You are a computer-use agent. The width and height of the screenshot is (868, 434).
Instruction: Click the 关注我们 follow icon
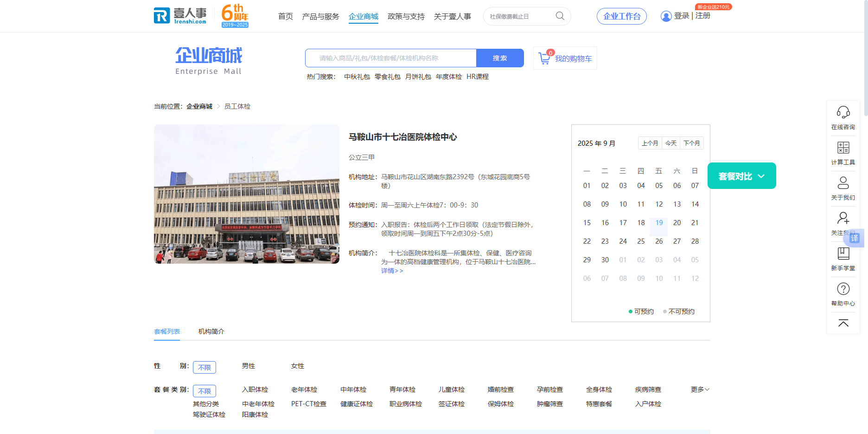[x=843, y=218]
